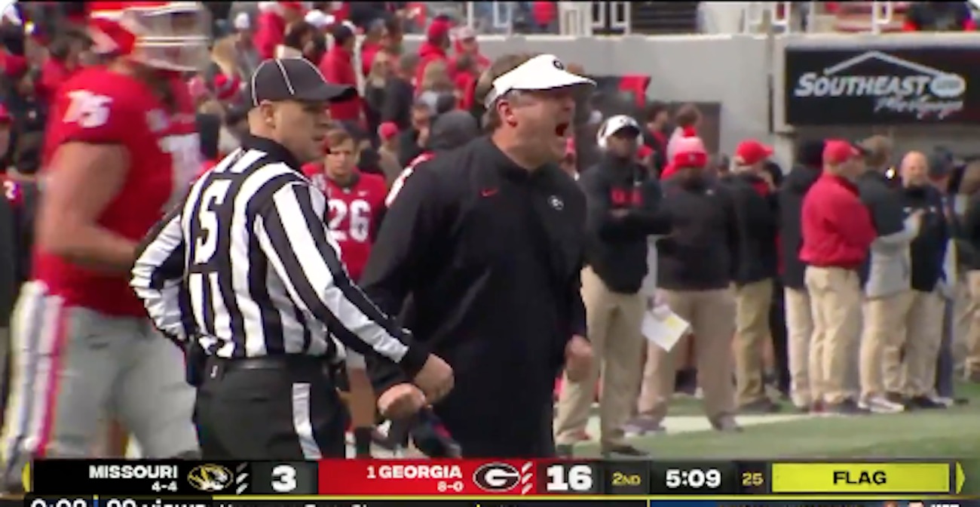
Task: Click the 5:09 game clock
Action: point(682,478)
